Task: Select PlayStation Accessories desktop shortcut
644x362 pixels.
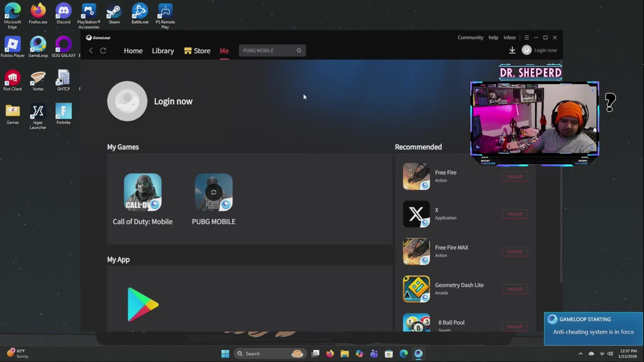Action: (89, 16)
